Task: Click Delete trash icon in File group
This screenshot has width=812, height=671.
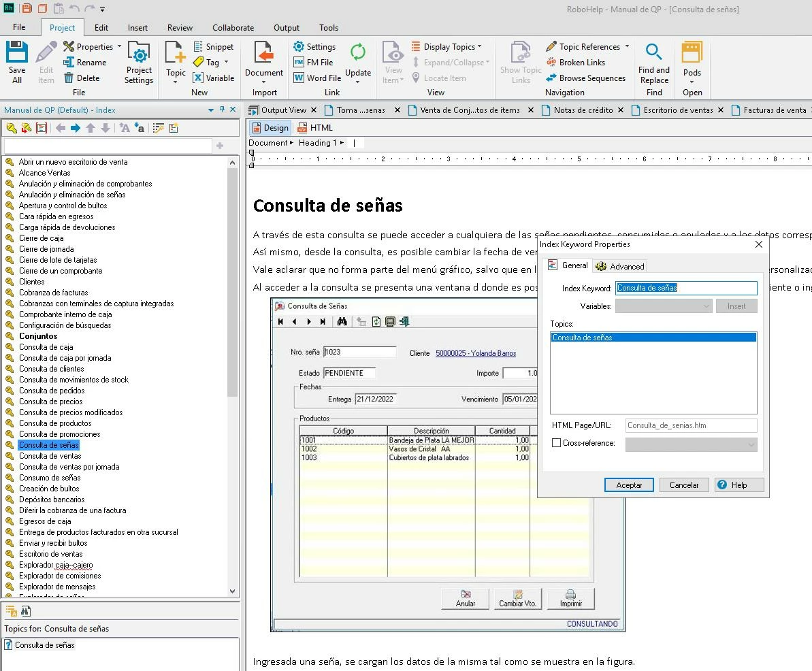Action: pos(68,78)
